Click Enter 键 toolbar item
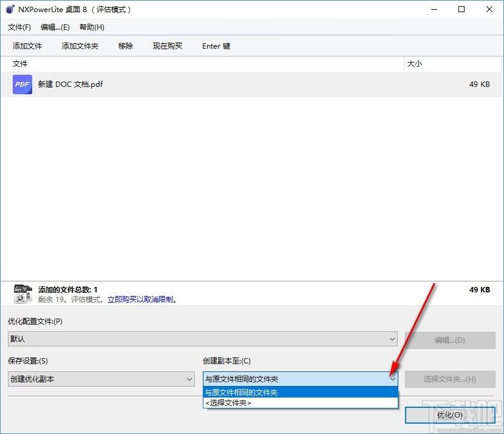 pyautogui.click(x=216, y=46)
